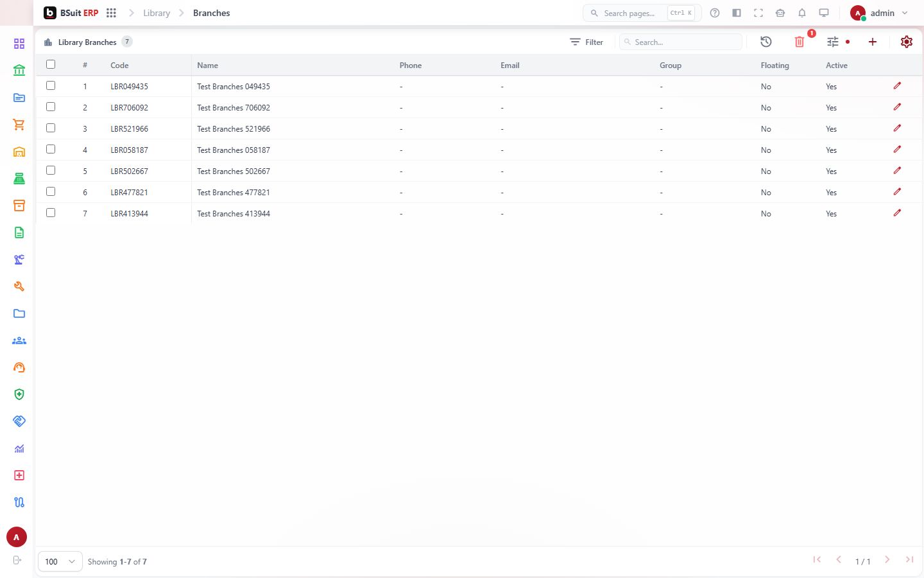Viewport: 924px width, 578px height.
Task: Open the red settings gear icon
Action: tap(907, 42)
